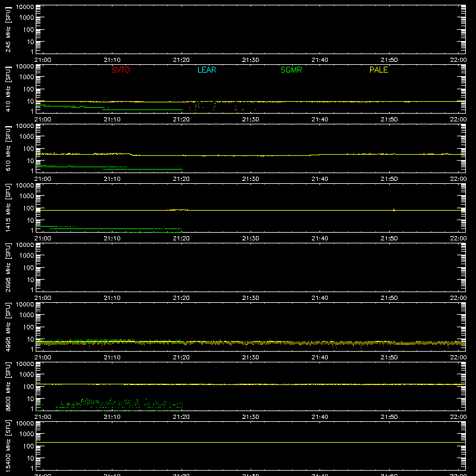476x476 pixels.
Task: Select the 15400 MHz [SFU] axis title
Action: [8, 446]
